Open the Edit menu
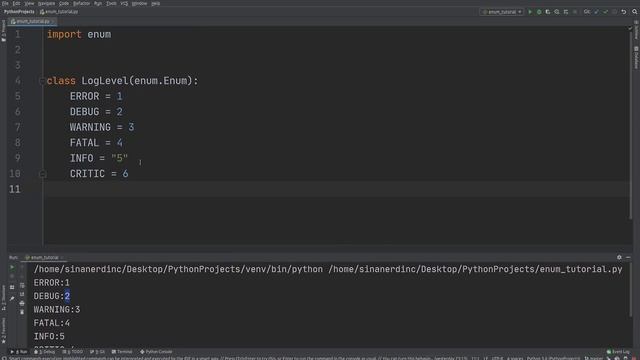The height and width of the screenshot is (360, 640). click(16, 3)
